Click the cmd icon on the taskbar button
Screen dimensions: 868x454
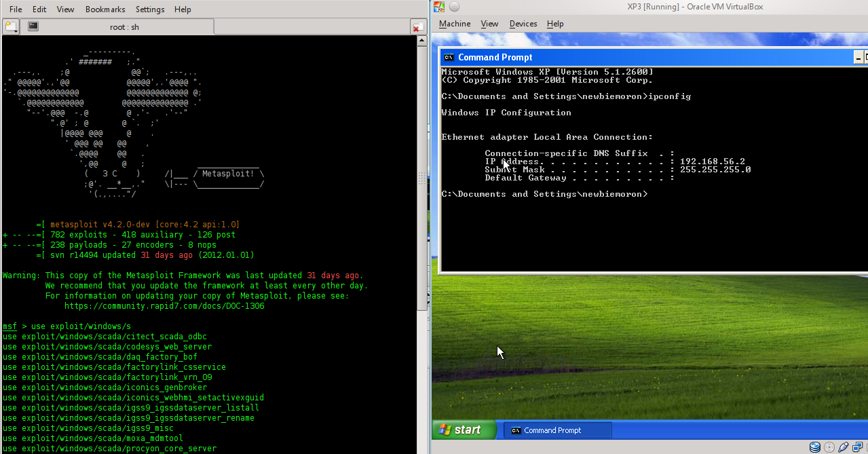[x=516, y=430]
